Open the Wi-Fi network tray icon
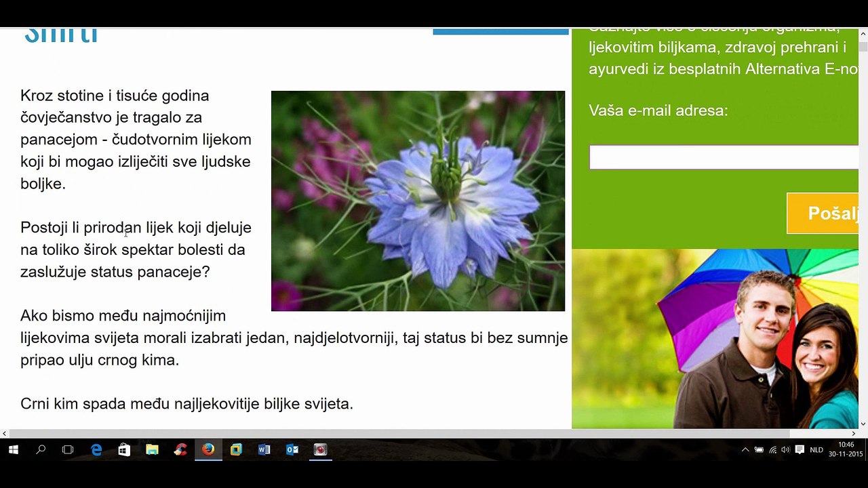This screenshot has height=488, width=868. coord(772,449)
